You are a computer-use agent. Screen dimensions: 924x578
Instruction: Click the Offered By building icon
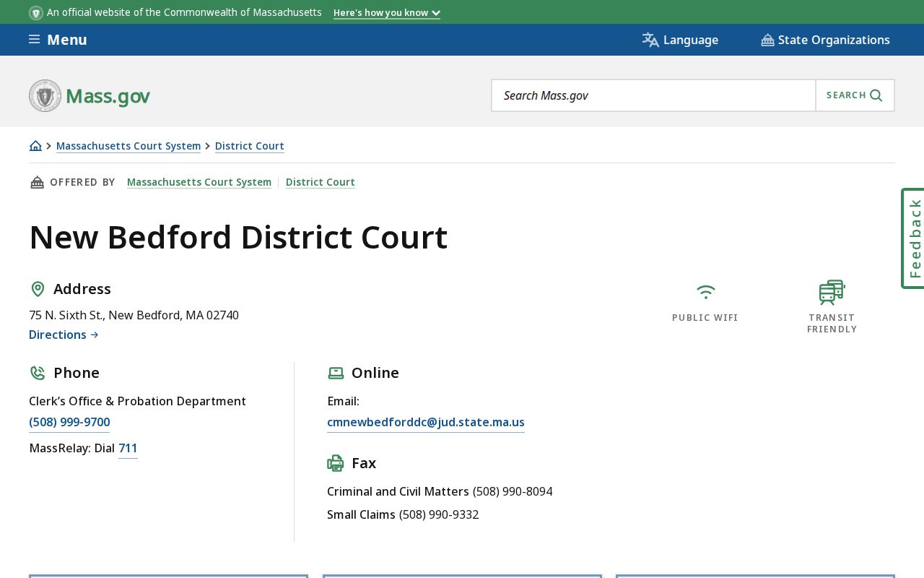click(37, 182)
